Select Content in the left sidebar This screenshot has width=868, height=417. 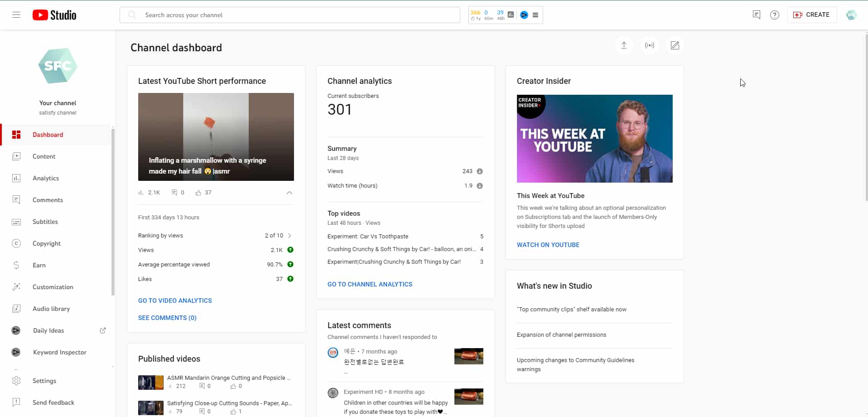44,156
